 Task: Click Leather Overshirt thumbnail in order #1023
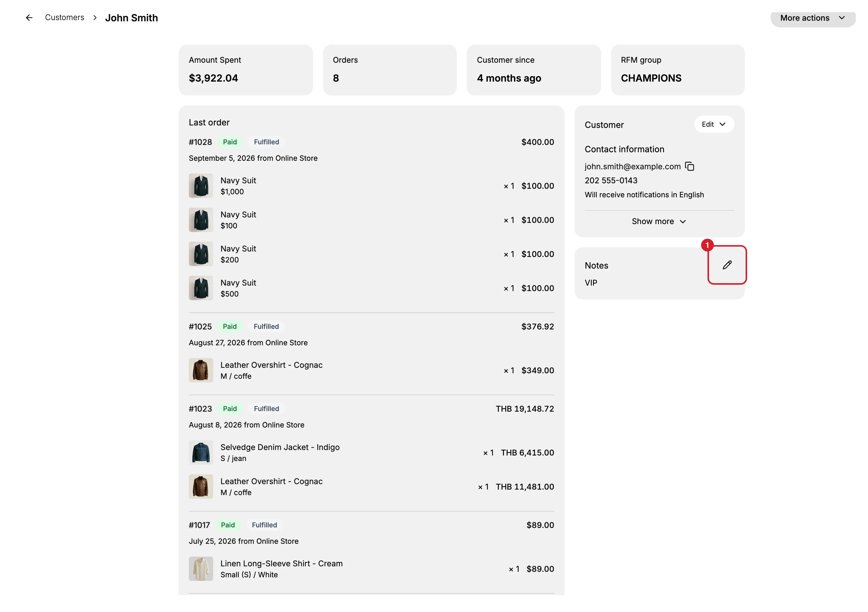tap(201, 487)
